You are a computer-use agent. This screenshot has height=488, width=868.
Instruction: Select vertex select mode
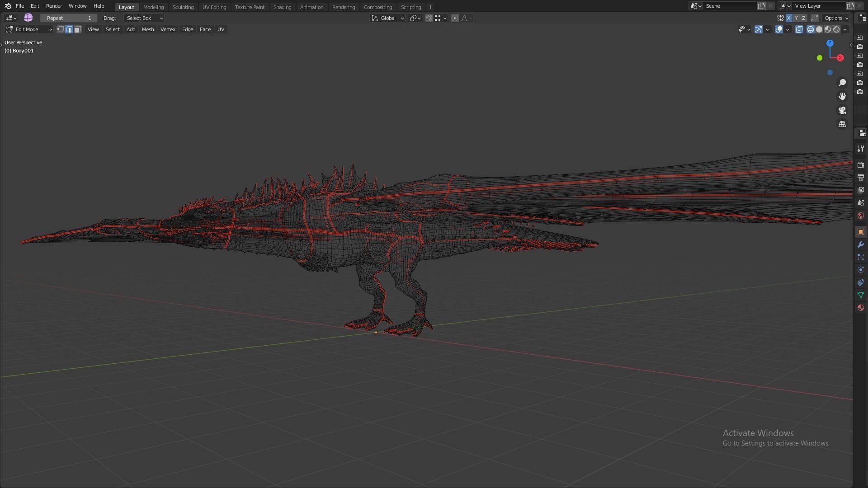point(61,29)
